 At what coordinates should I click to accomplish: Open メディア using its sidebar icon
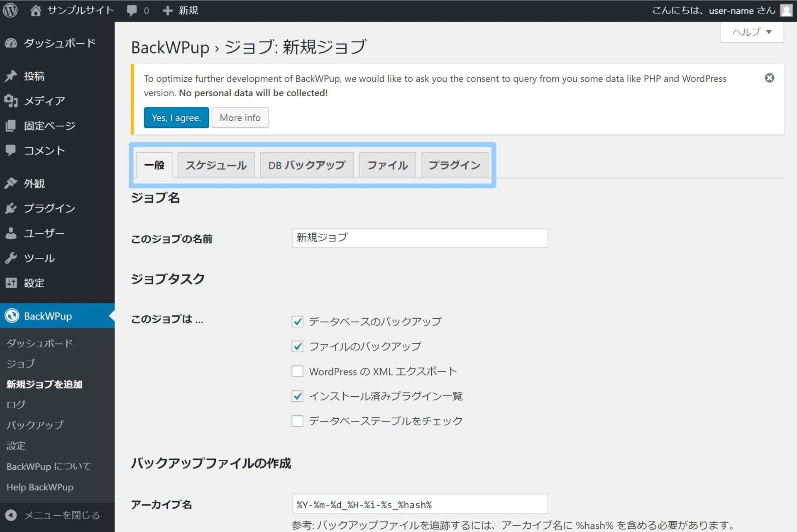coord(11,100)
